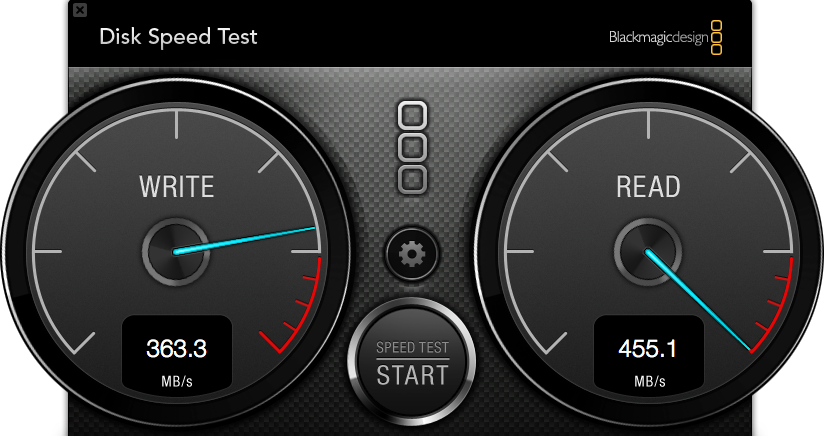This screenshot has height=436, width=825.
Task: Click the red zone on READ gauge
Action: 773,308
